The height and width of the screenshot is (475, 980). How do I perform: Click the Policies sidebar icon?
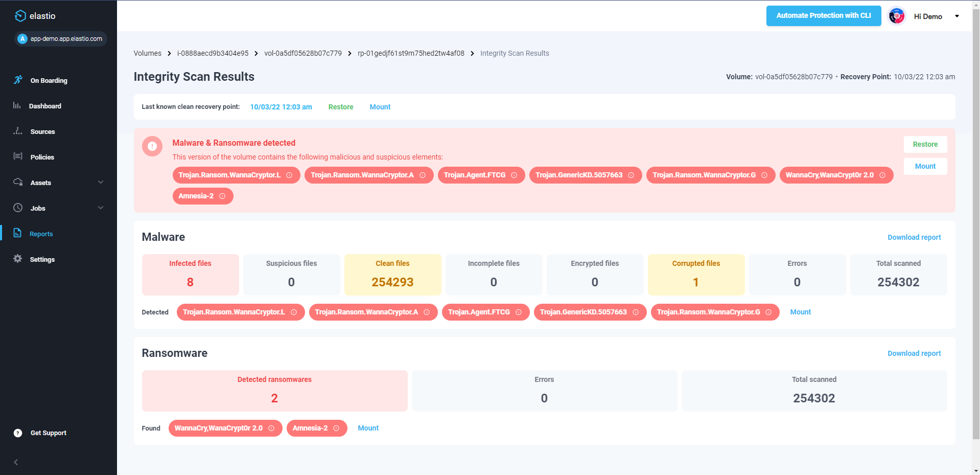click(x=18, y=157)
